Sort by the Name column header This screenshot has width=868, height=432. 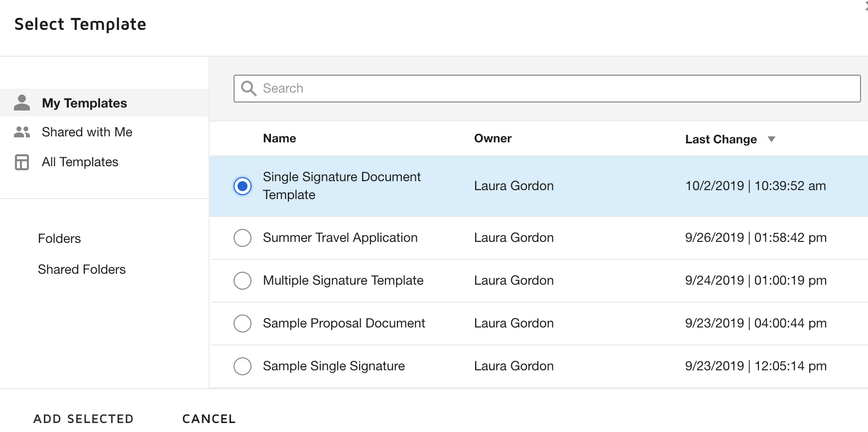[279, 138]
